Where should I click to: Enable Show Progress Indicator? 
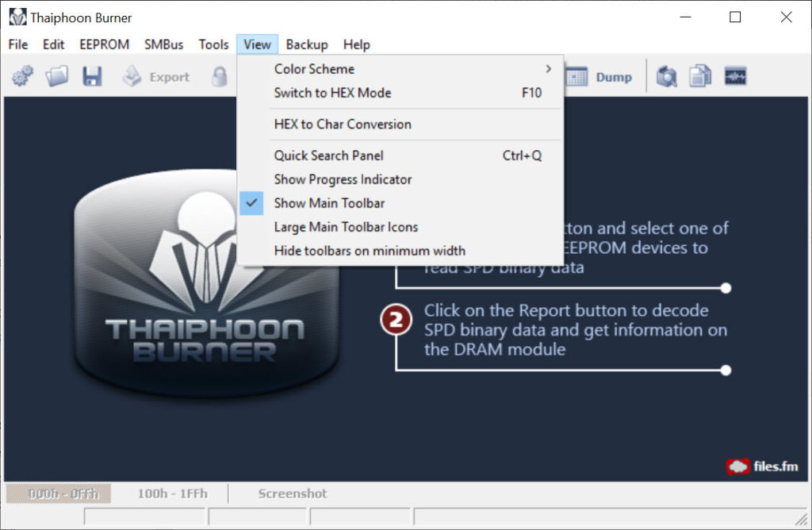click(400, 179)
